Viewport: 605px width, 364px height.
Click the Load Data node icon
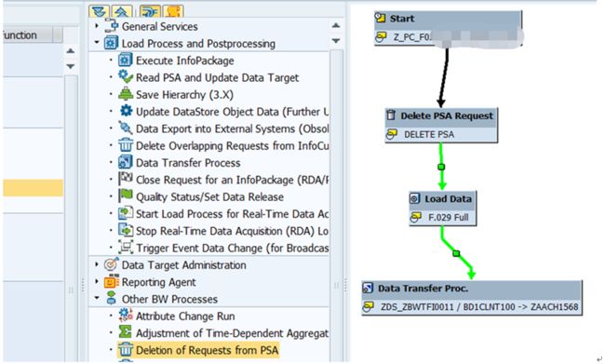pos(414,198)
